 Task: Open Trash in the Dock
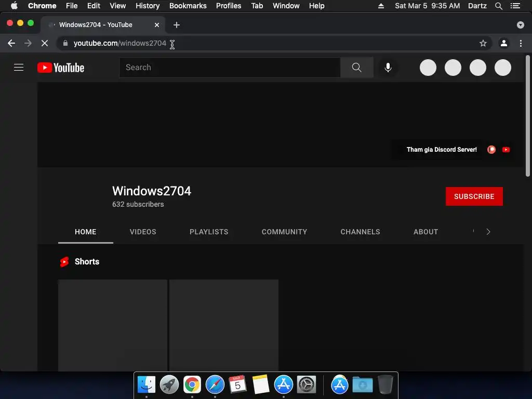tap(385, 384)
